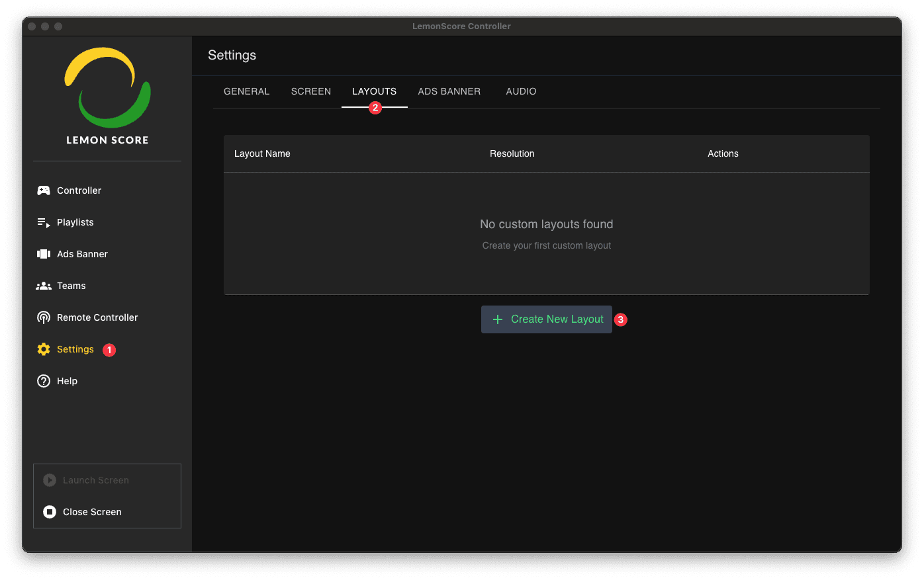924x580 pixels.
Task: Switch to the Audio tab
Action: tap(521, 91)
